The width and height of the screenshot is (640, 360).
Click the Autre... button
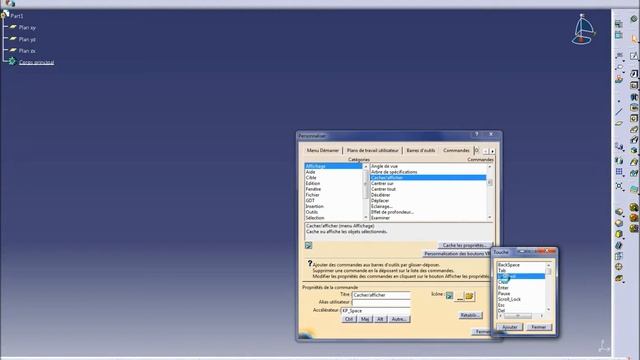pos(399,319)
